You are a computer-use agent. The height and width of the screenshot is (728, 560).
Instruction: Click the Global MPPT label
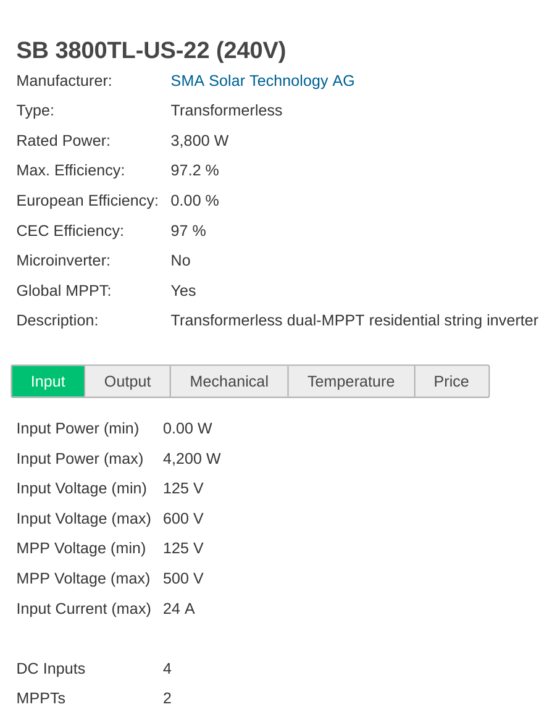click(64, 291)
